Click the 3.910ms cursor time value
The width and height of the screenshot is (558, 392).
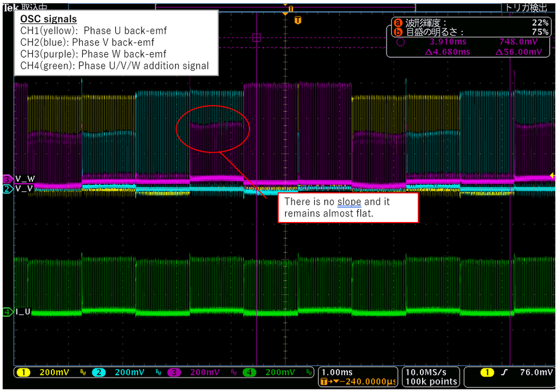[x=448, y=41]
